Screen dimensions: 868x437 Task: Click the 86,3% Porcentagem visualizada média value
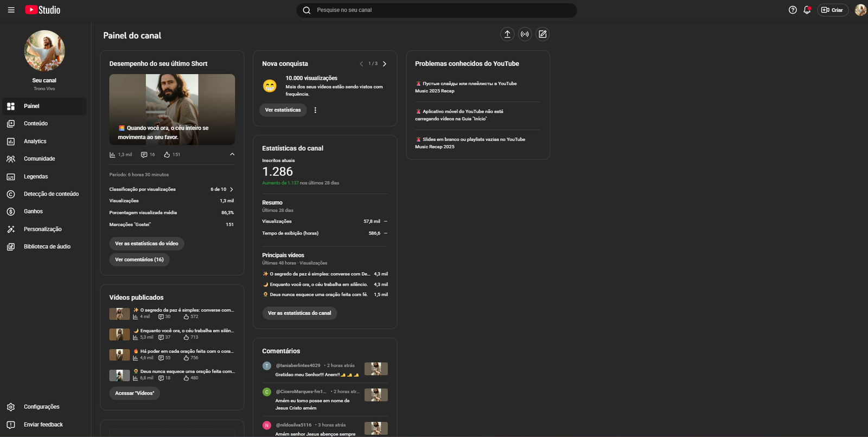pyautogui.click(x=227, y=213)
